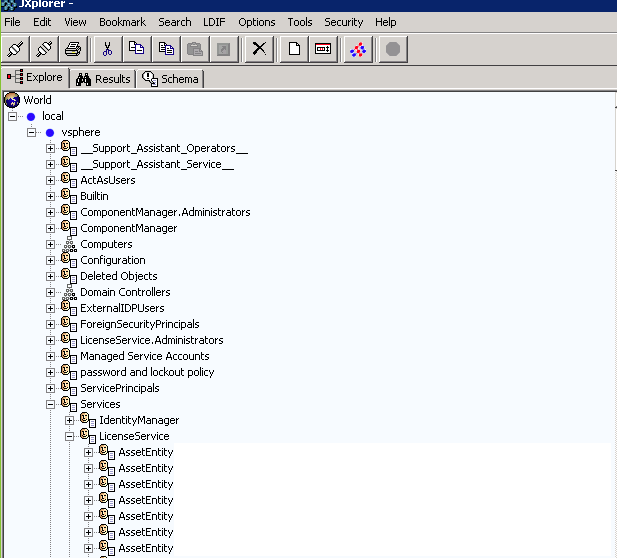Open the Tools menu
The width and height of the screenshot is (617, 558).
coord(300,22)
